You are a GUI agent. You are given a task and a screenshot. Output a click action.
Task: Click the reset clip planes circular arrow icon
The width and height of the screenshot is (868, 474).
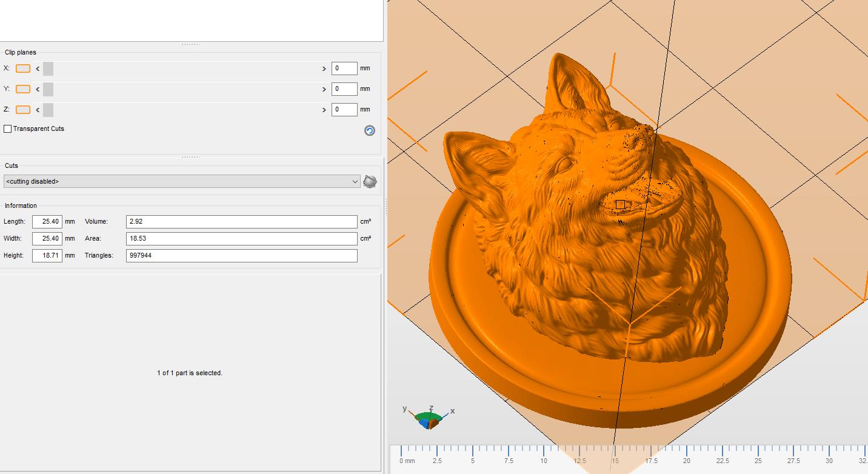point(370,130)
